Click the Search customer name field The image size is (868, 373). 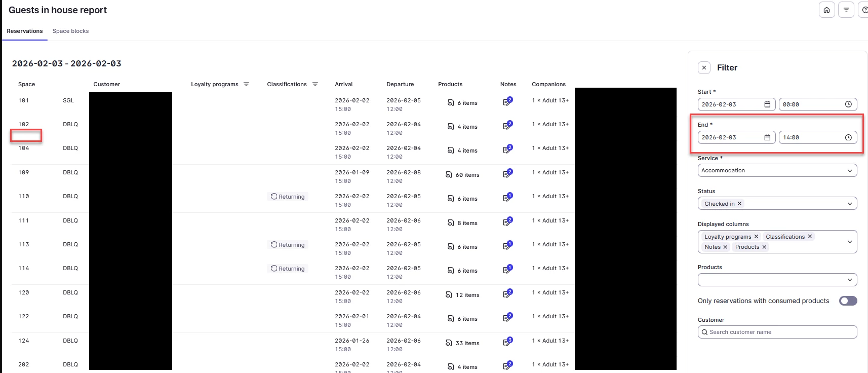pos(777,332)
